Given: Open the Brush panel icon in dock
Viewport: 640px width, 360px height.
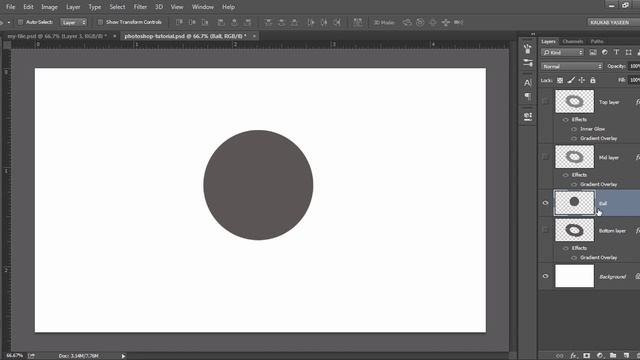Looking at the screenshot, I should [528, 63].
